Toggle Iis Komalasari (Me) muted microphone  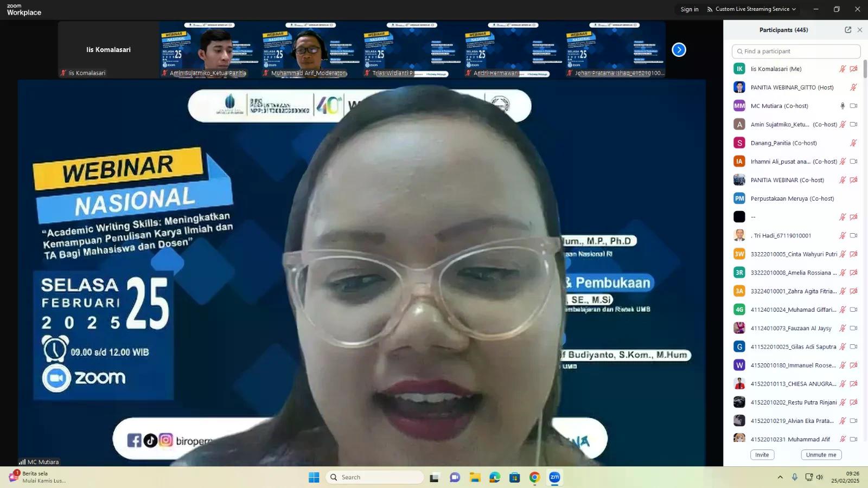(843, 69)
